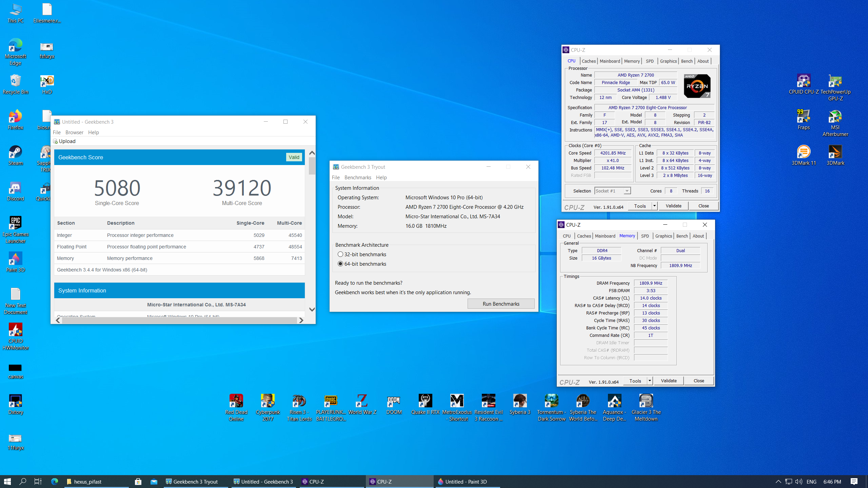Open Task View on the taskbar

[x=38, y=482]
